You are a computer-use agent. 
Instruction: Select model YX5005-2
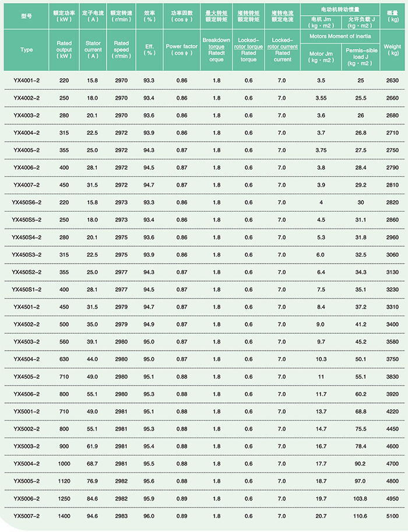pyautogui.click(x=26, y=481)
